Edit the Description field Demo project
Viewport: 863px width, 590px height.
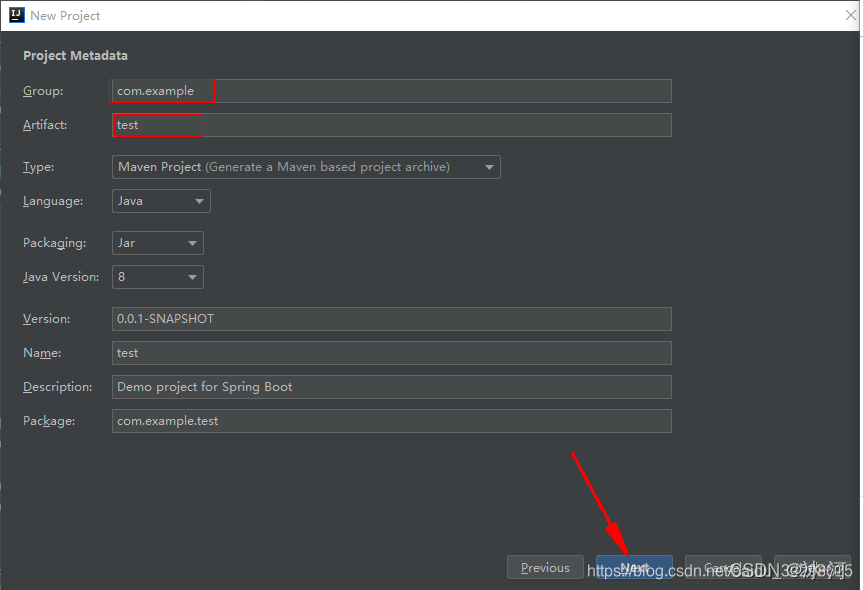coord(391,387)
